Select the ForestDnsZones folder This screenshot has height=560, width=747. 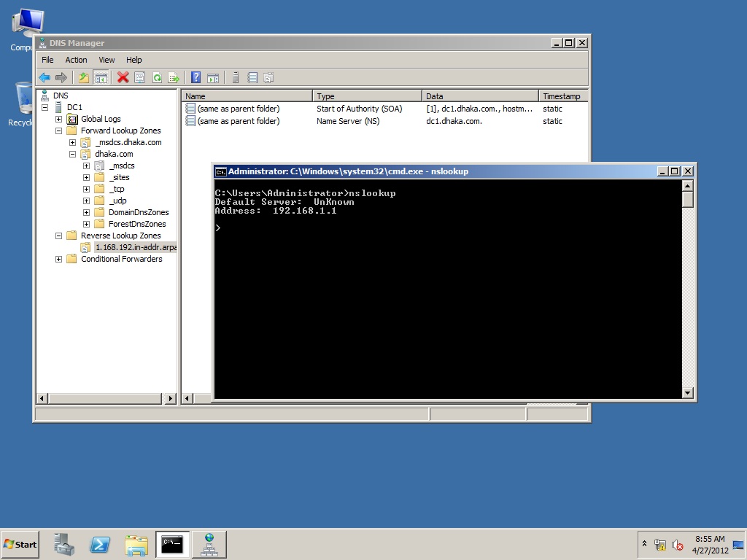[137, 224]
